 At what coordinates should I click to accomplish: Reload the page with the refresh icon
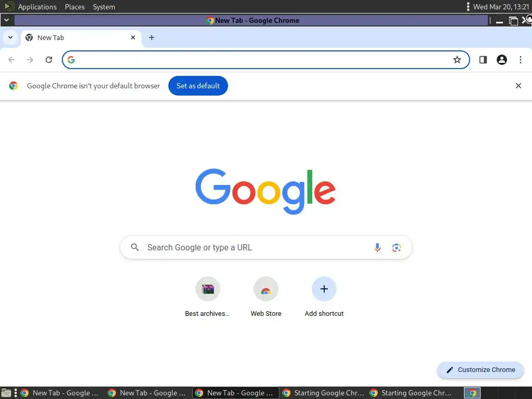coord(49,60)
